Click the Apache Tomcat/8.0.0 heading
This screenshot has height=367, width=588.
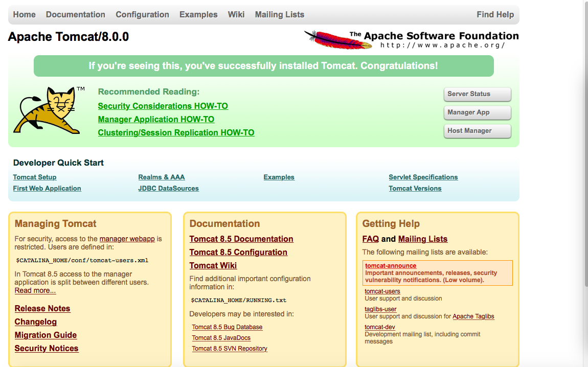68,37
